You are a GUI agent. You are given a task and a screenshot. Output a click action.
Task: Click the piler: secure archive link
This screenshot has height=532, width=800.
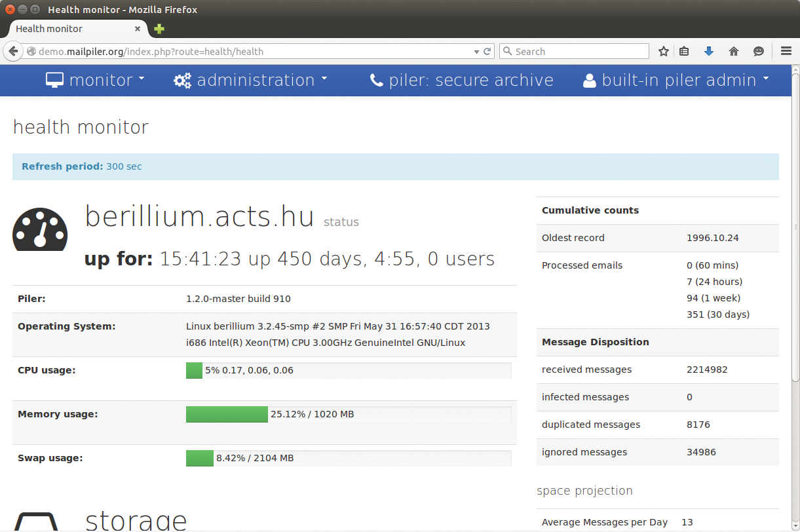462,80
